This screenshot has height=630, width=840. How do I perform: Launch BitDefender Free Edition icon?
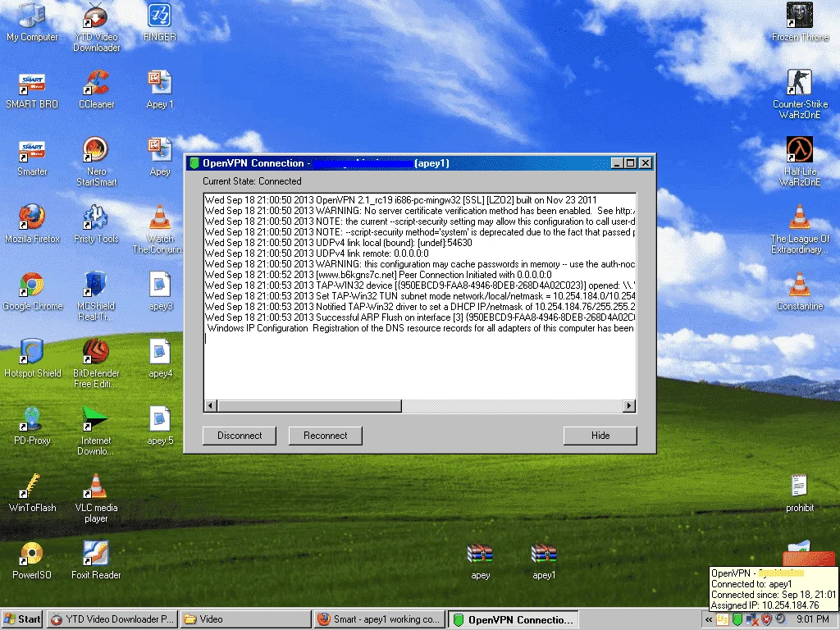pos(97,363)
